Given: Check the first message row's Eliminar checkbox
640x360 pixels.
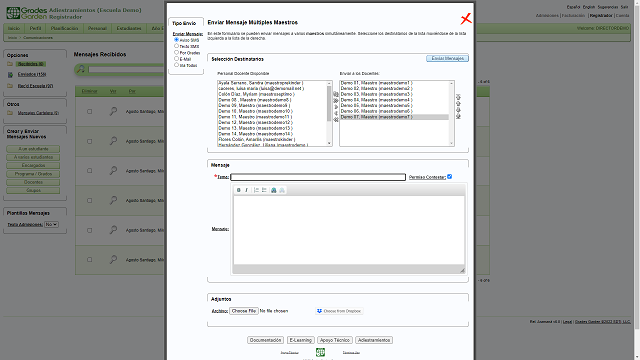Looking at the screenshot, I should [x=89, y=111].
